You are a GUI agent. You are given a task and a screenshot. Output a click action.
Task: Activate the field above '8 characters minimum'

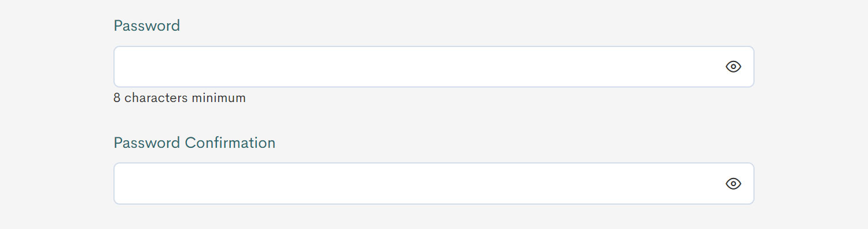434,67
